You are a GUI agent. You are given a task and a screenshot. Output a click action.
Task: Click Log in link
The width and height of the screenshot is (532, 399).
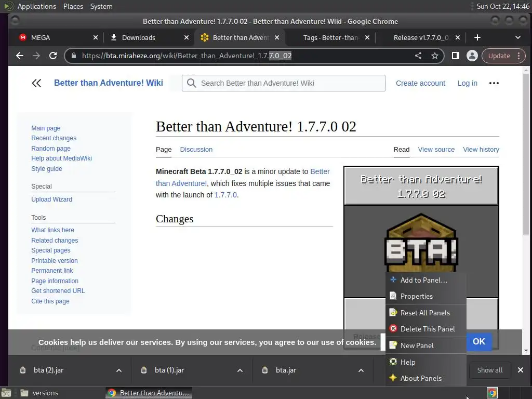[x=467, y=83]
